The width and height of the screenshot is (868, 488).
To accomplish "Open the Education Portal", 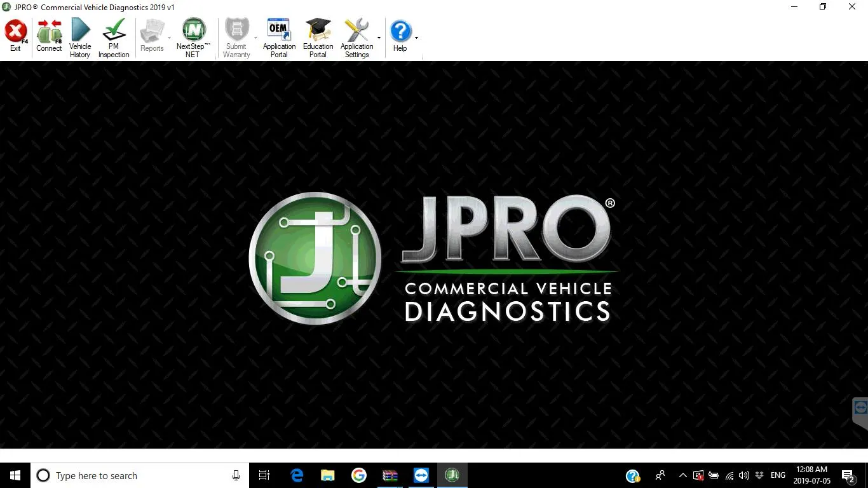I will (318, 38).
